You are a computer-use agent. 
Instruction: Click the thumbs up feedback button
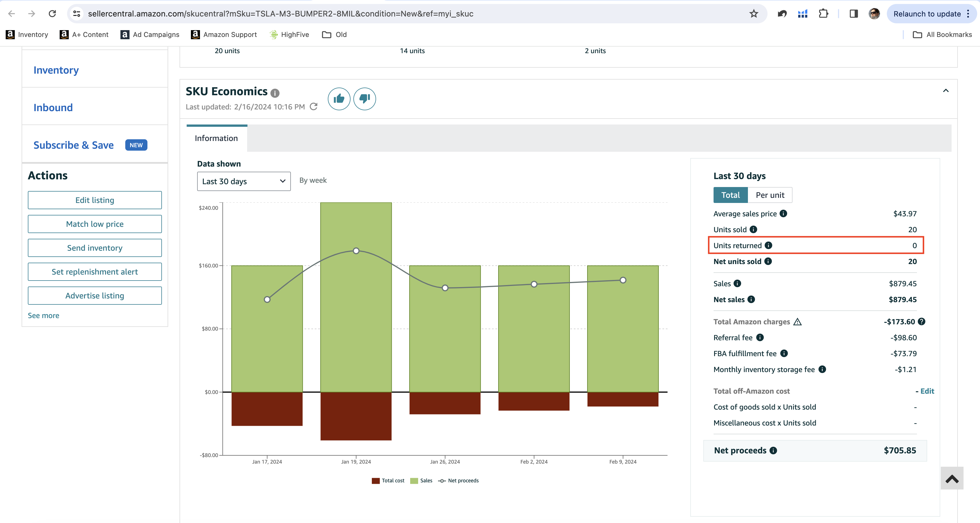(x=339, y=99)
